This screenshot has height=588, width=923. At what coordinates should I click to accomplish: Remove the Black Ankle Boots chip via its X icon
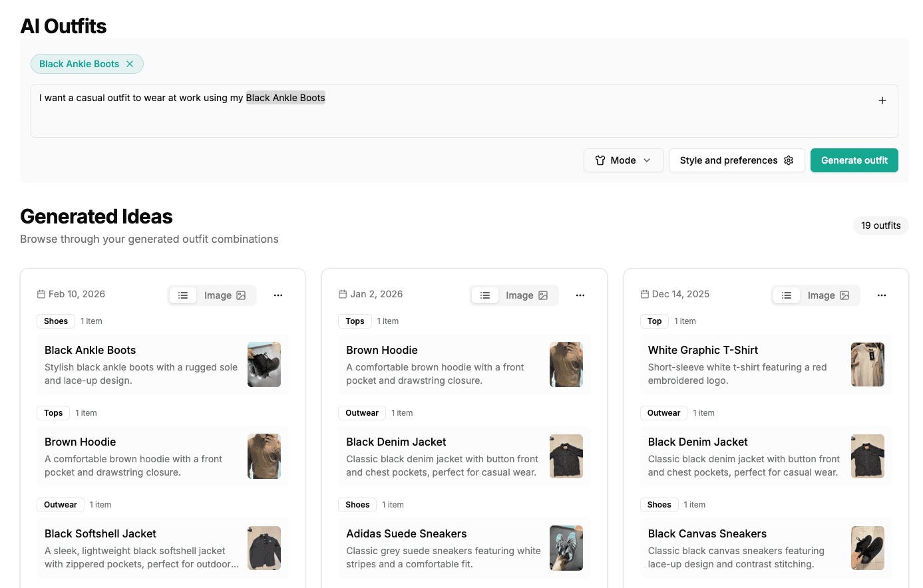[x=130, y=64]
